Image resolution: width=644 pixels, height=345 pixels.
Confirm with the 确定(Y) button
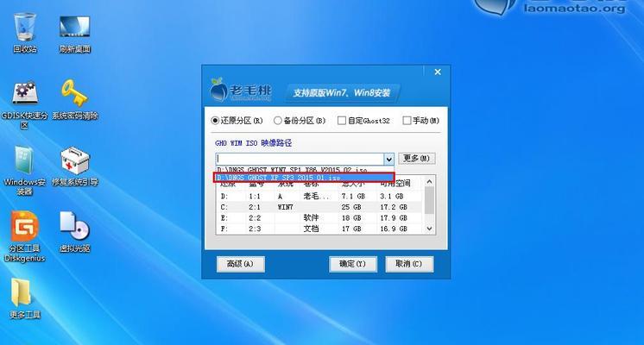point(353,264)
